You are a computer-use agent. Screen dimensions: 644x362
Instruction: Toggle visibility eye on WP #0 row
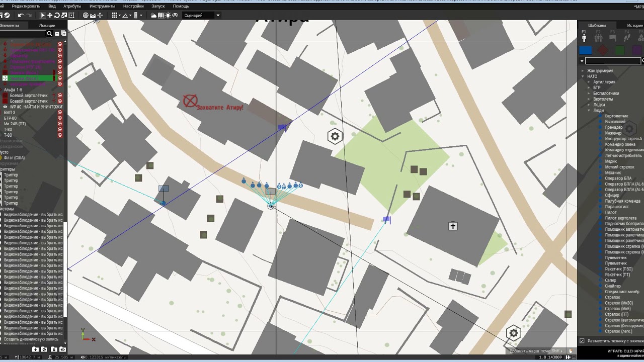click(x=6, y=107)
